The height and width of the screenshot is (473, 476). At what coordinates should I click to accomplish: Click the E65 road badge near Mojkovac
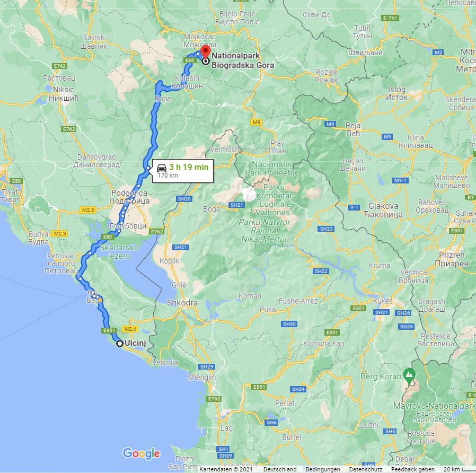point(189,60)
